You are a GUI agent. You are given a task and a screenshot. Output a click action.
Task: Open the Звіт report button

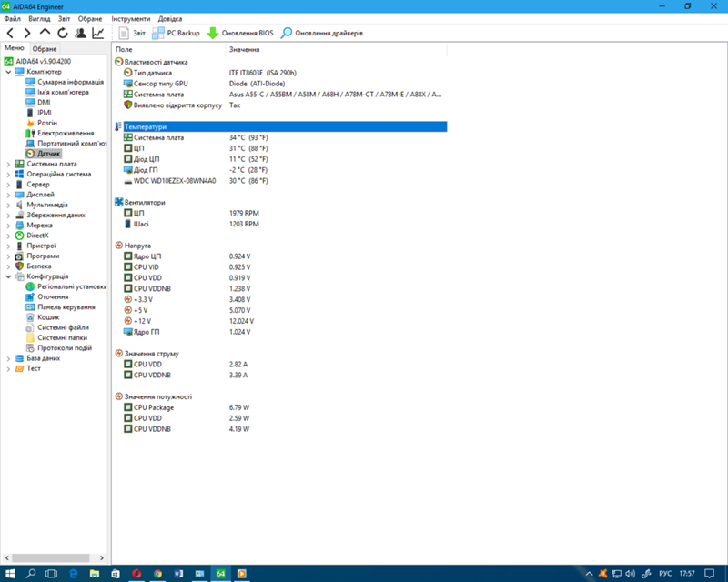point(132,33)
